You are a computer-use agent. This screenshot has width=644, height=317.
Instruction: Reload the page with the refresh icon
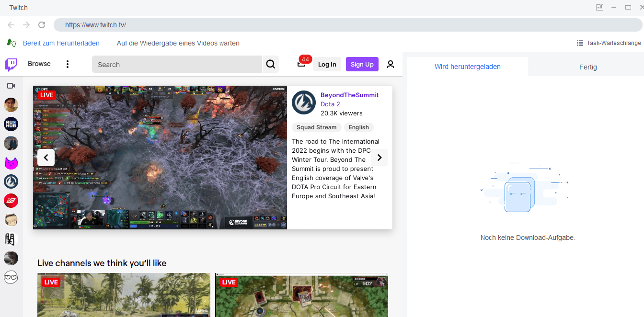tap(42, 25)
